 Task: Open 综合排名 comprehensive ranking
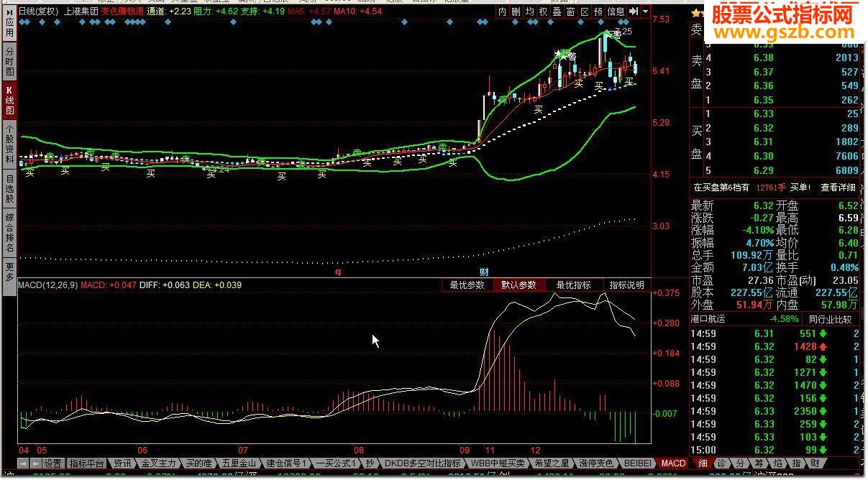9,233
